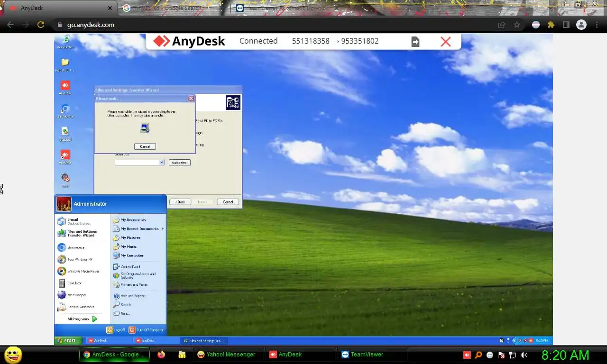The width and height of the screenshot is (607, 364).
Task: Expand All Programs in Start menu
Action: pyautogui.click(x=82, y=319)
